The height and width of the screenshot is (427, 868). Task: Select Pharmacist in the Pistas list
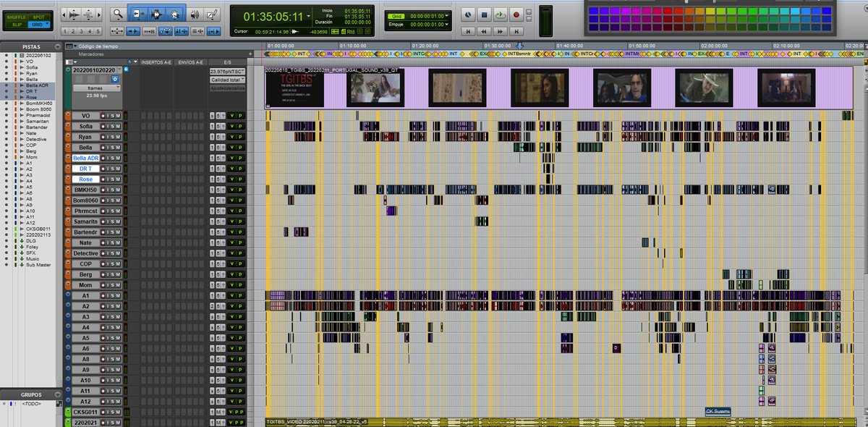coord(38,115)
